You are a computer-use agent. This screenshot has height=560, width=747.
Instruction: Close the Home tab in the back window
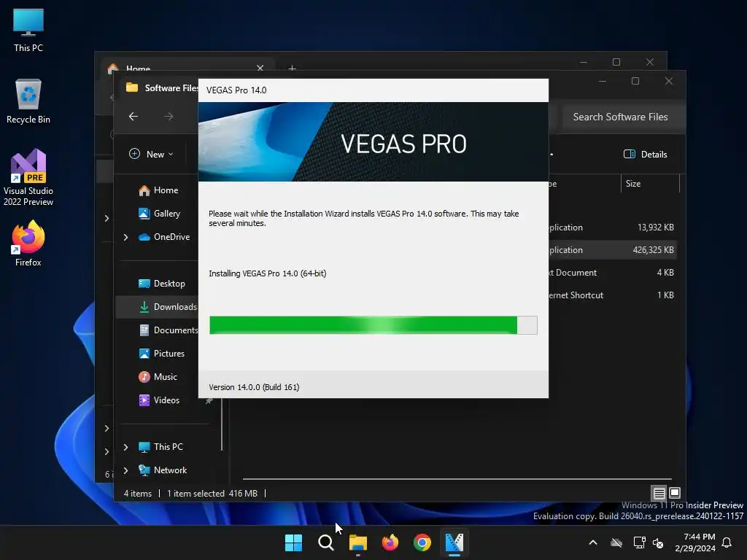(x=260, y=68)
